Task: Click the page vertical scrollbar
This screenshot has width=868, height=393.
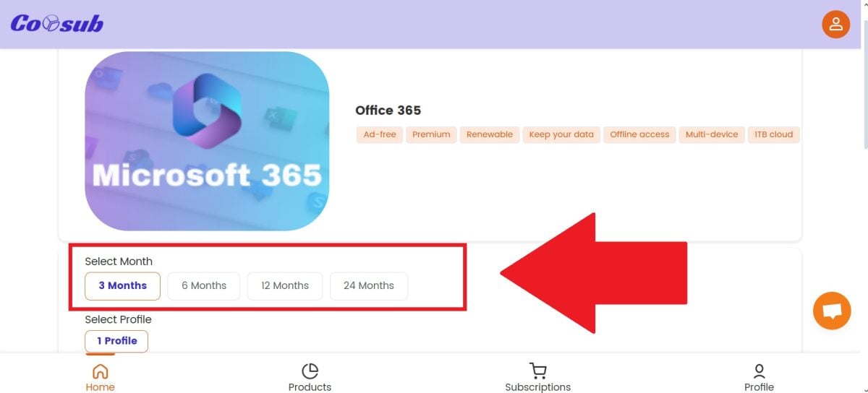Action: coord(862,196)
